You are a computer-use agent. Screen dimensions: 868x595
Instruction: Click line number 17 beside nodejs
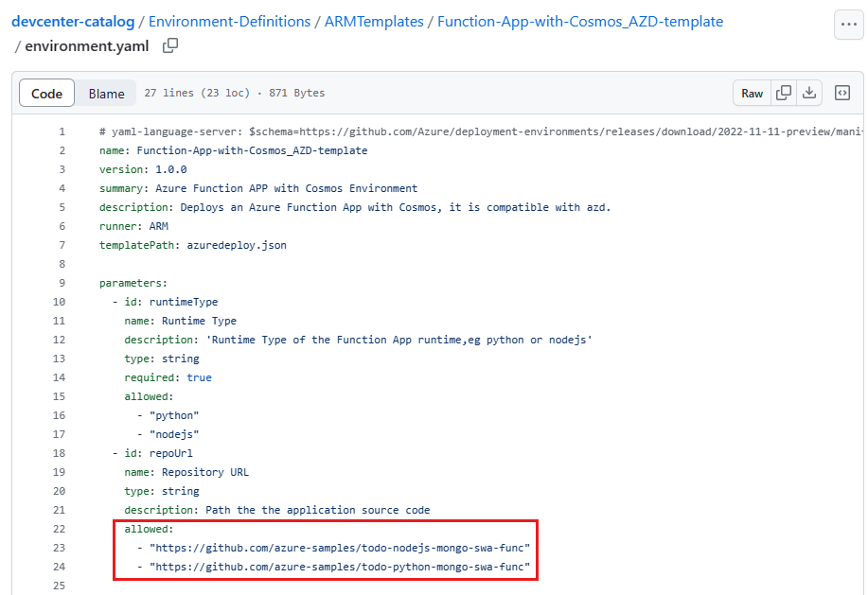(x=59, y=434)
